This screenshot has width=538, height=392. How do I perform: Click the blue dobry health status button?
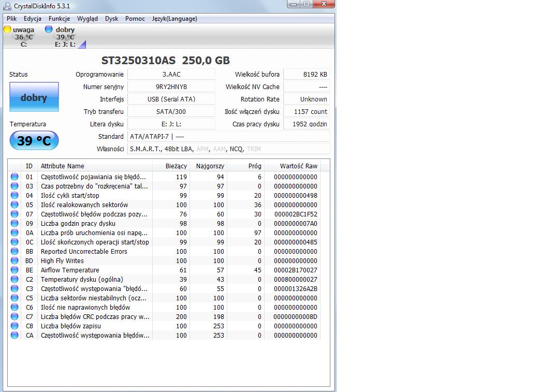coord(34,97)
